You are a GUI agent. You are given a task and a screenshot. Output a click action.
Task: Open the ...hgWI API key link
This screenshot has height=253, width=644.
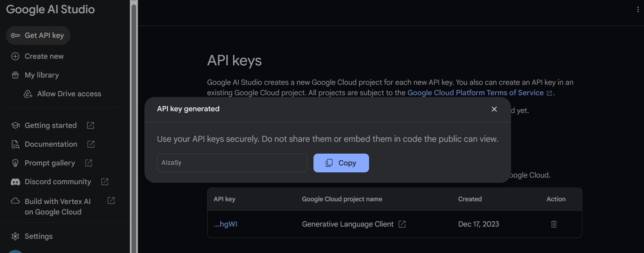[x=226, y=224]
